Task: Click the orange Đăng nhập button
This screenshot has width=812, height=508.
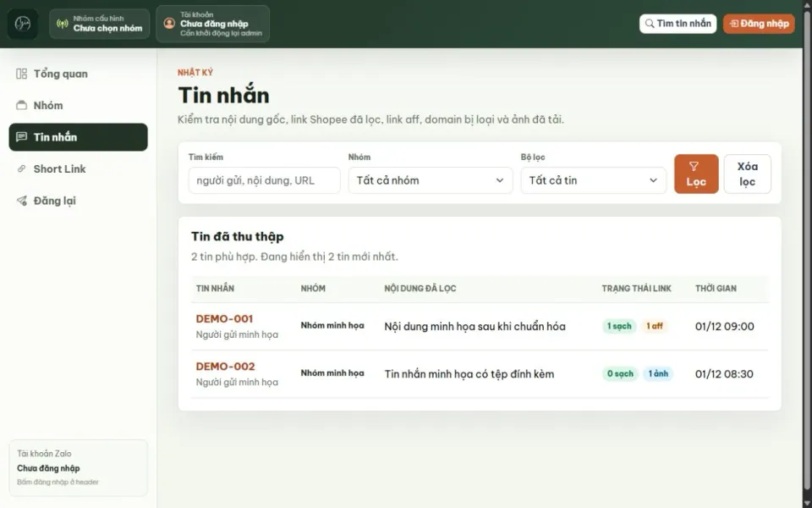Action: pyautogui.click(x=759, y=24)
